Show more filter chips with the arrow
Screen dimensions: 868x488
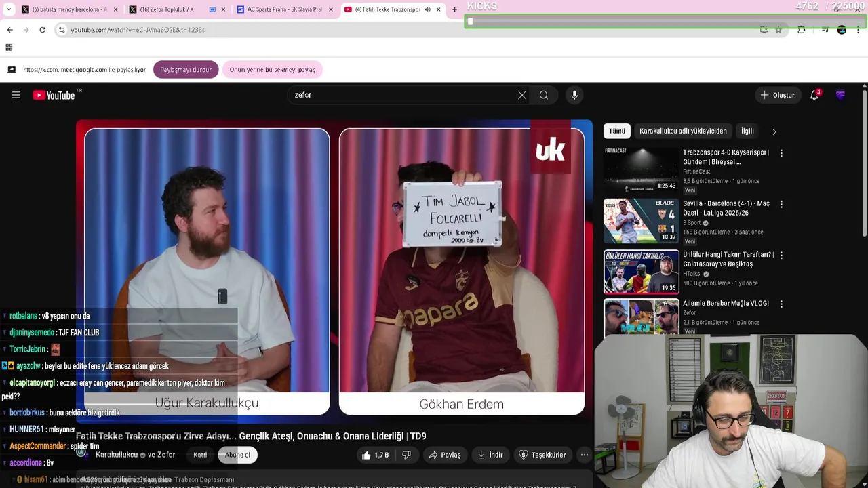774,131
